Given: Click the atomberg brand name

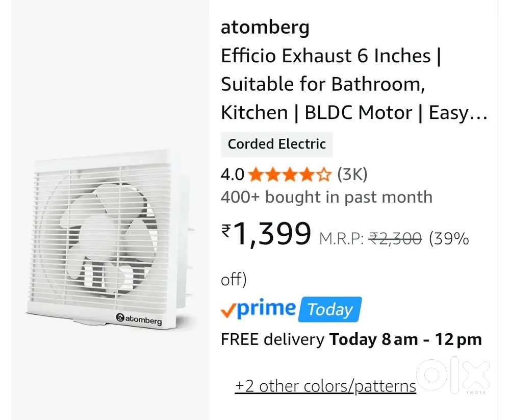Looking at the screenshot, I should tap(265, 27).
